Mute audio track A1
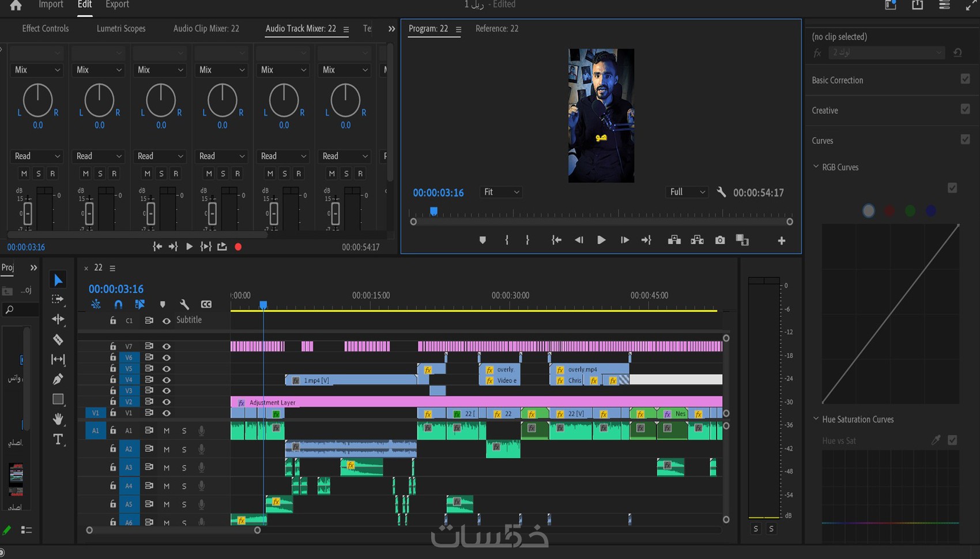The image size is (980, 559). [167, 430]
